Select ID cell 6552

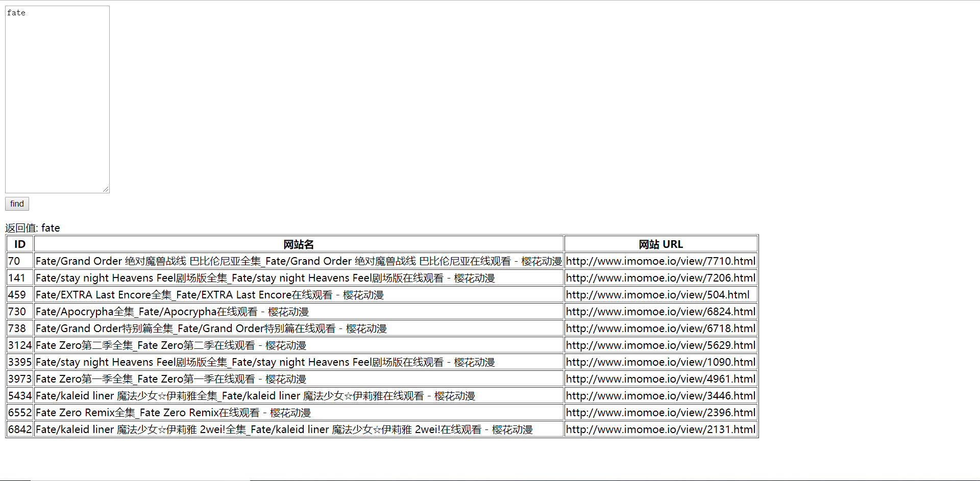[x=20, y=413]
